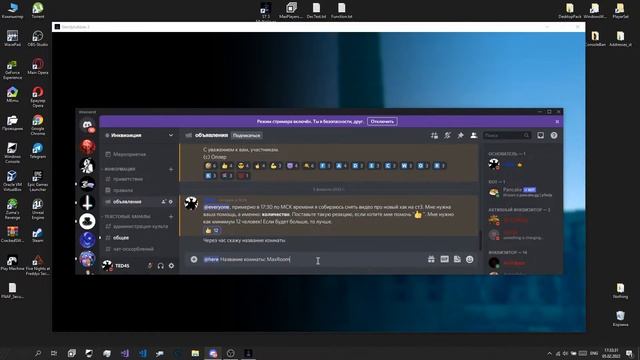Open Windows taskbar search magnifier
640x360 pixels.
(38, 353)
